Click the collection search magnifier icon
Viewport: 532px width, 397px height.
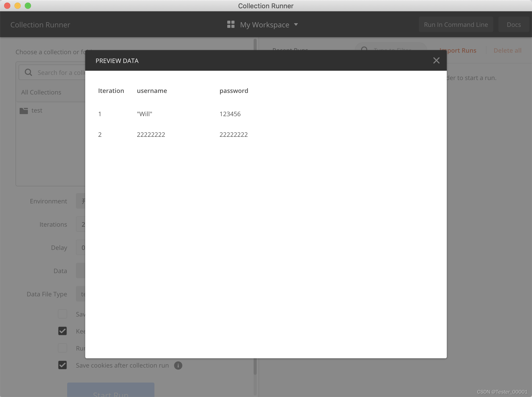28,73
